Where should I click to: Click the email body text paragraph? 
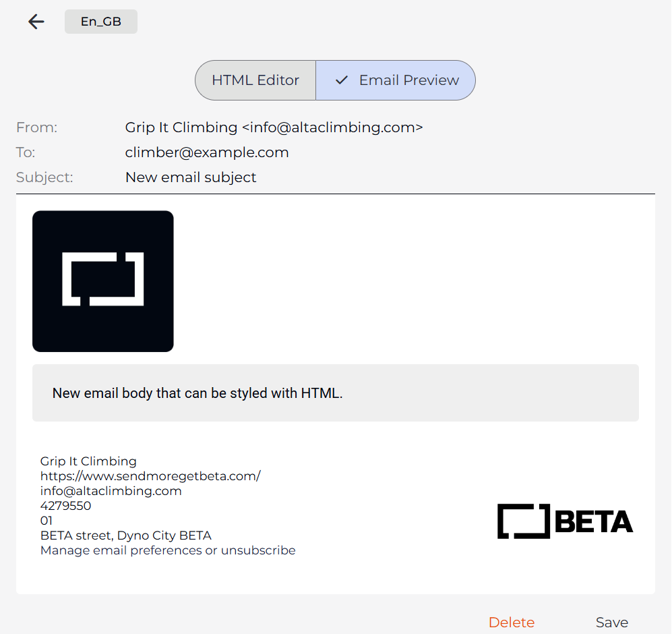pos(197,393)
